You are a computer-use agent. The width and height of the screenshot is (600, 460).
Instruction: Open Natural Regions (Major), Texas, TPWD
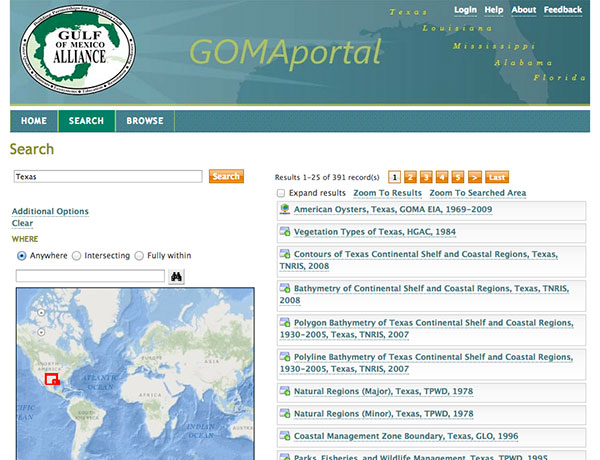[x=383, y=391]
